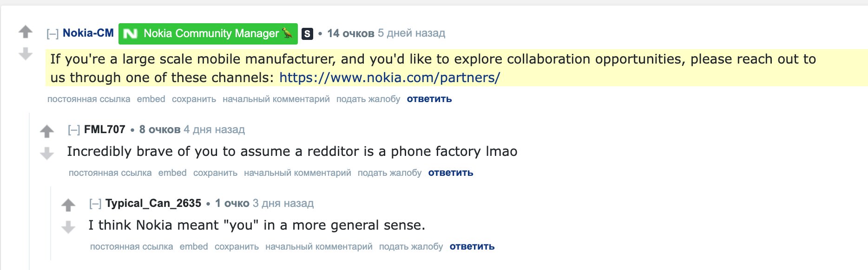The image size is (868, 270).
Task: Click embed under Nokia-CM's comment
Action: pyautogui.click(x=151, y=99)
